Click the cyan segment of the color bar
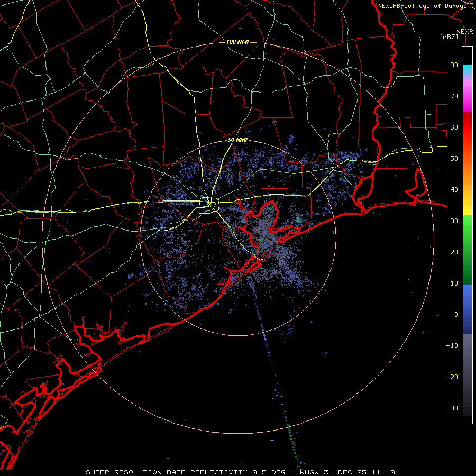Image resolution: width=476 pixels, height=476 pixels. [x=467, y=70]
